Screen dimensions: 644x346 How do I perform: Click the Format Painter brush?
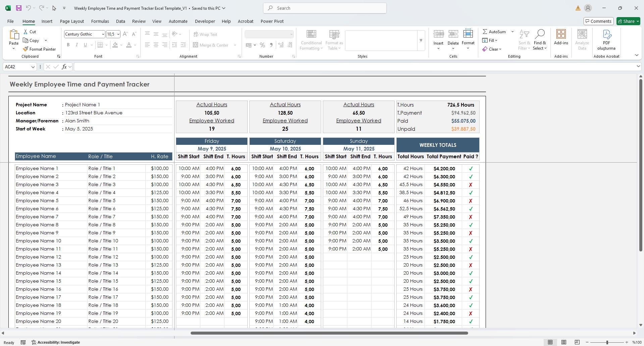(26, 49)
